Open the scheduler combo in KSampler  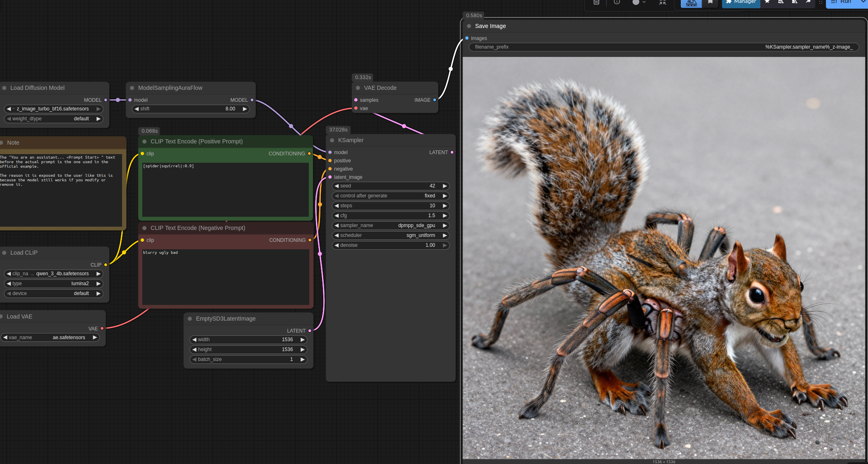(390, 235)
